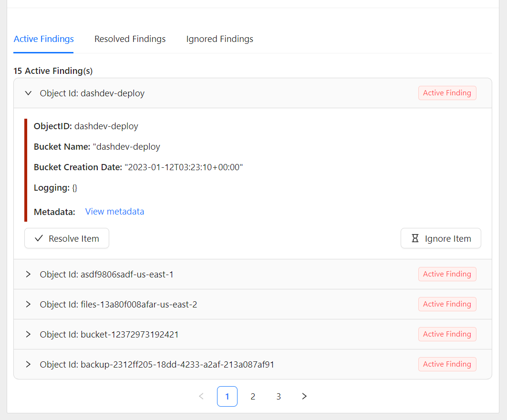The height and width of the screenshot is (420, 507).
Task: Expand the files-13a80f008afar-us-east-2 finding
Action: pos(28,304)
